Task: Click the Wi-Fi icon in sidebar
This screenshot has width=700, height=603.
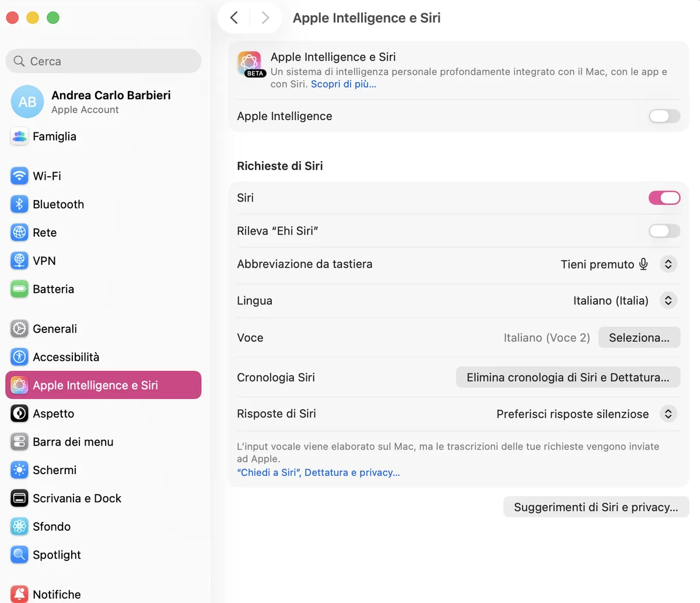Action: 19,176
